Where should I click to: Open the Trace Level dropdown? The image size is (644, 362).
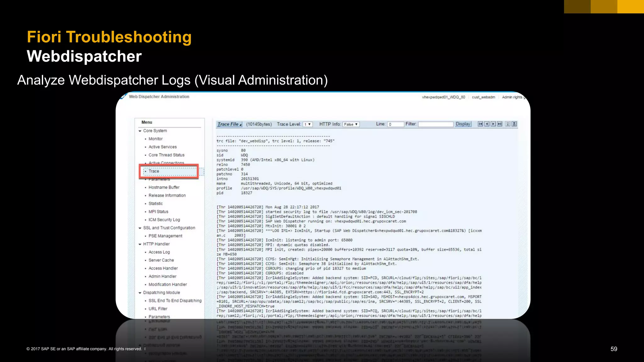click(308, 124)
